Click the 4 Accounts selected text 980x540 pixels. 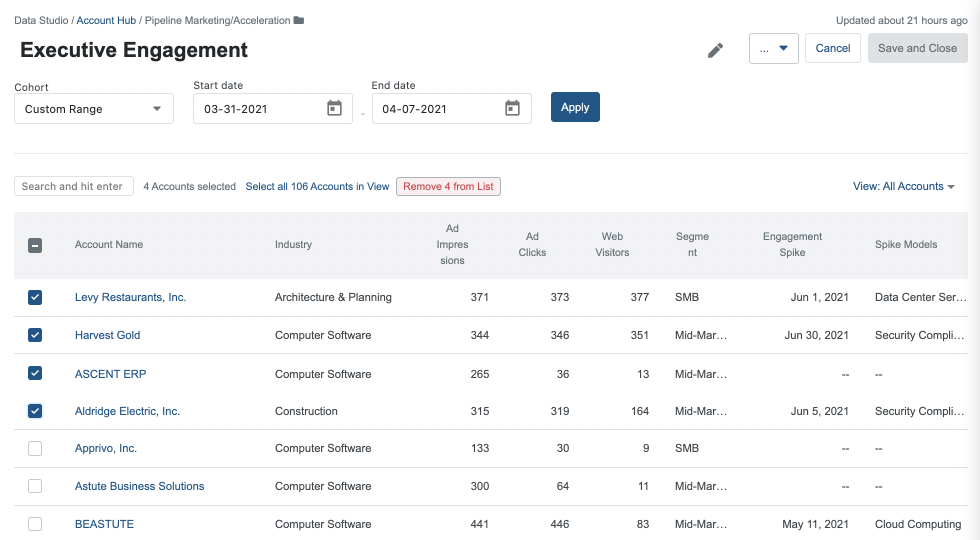click(x=189, y=186)
